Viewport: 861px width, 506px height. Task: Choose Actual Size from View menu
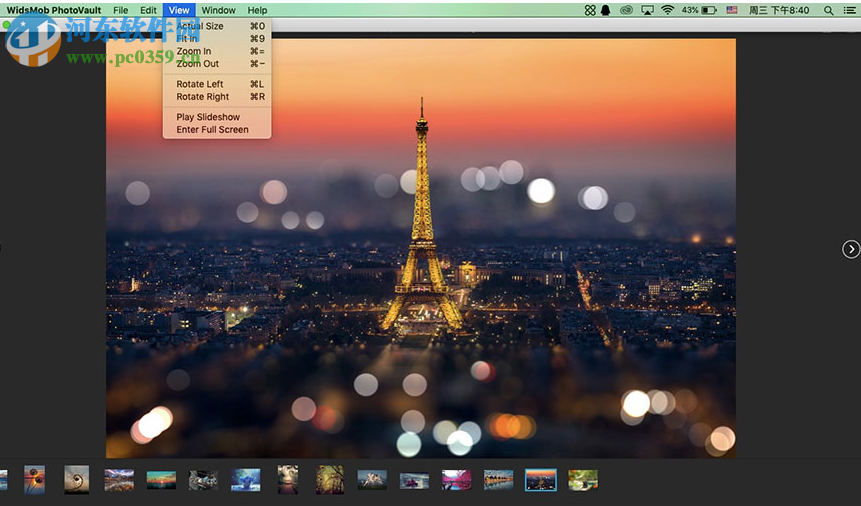(217, 26)
